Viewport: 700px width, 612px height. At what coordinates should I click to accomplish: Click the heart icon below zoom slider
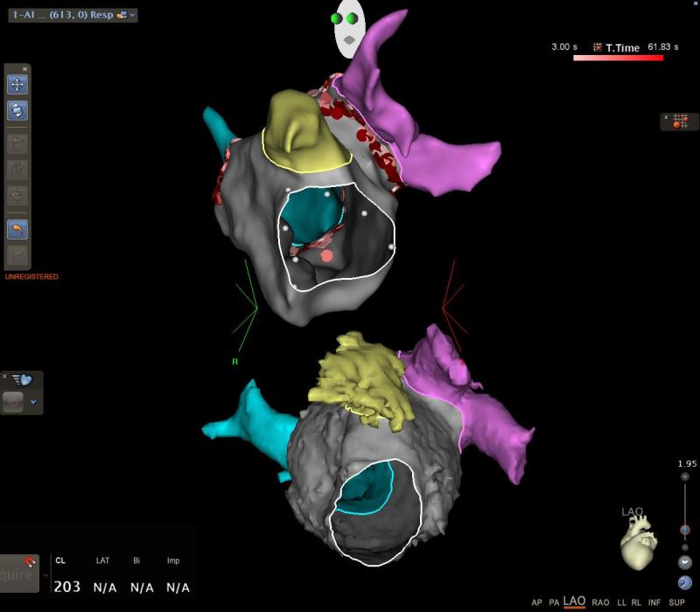click(684, 562)
